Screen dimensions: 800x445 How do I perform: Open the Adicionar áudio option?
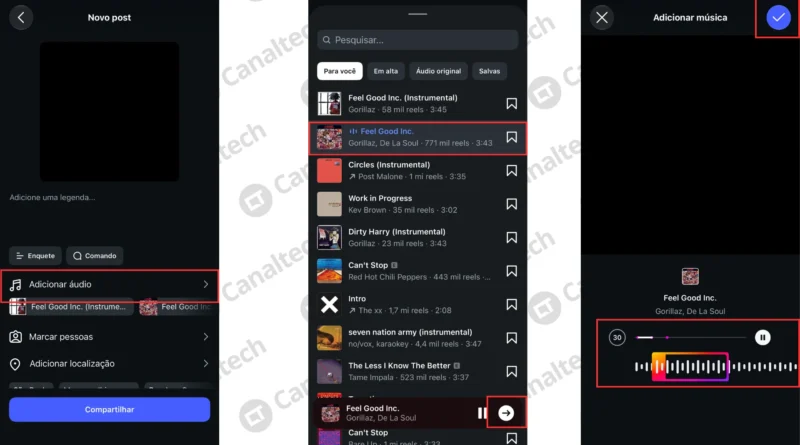point(109,284)
